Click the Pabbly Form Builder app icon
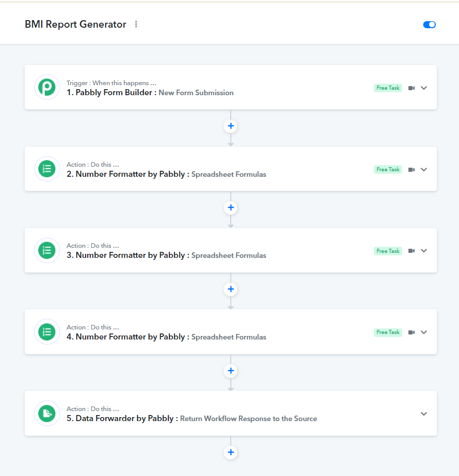Image resolution: width=459 pixels, height=476 pixels. pos(47,88)
